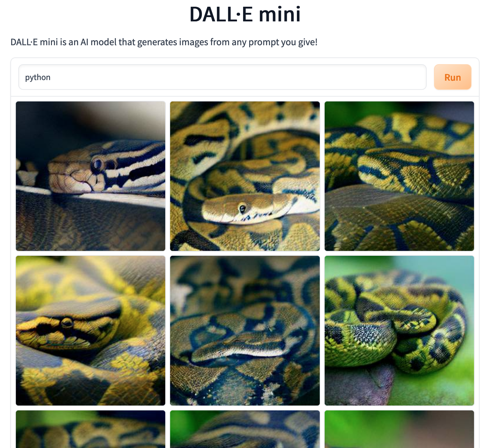The height and width of the screenshot is (448, 485).
Task: Open the top-right yellow patterned scales image
Action: pyautogui.click(x=399, y=176)
